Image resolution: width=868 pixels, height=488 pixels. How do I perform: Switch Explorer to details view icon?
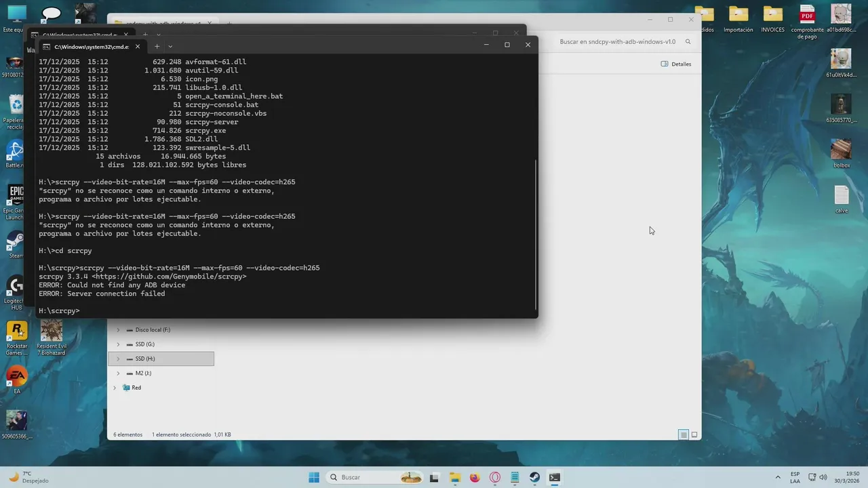click(x=684, y=434)
